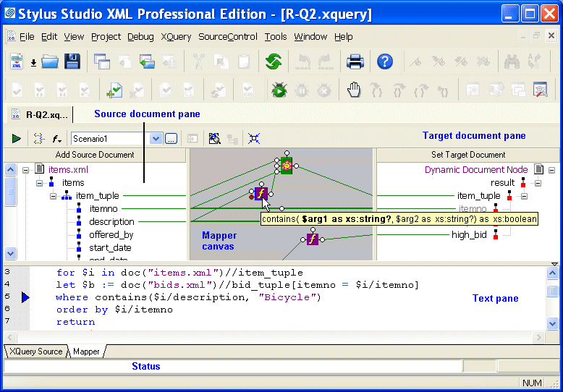Open Help with question mark icon
This screenshot has width=563, height=392.
(x=385, y=62)
